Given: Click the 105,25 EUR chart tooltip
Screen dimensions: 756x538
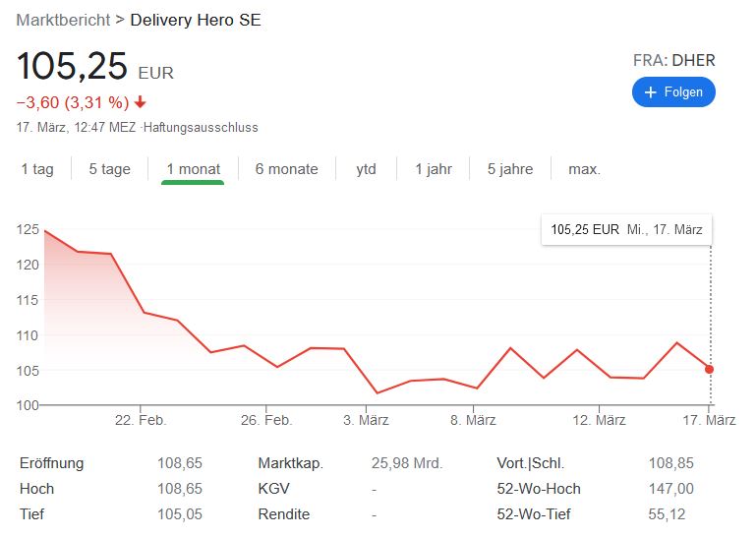Looking at the screenshot, I should (626, 230).
